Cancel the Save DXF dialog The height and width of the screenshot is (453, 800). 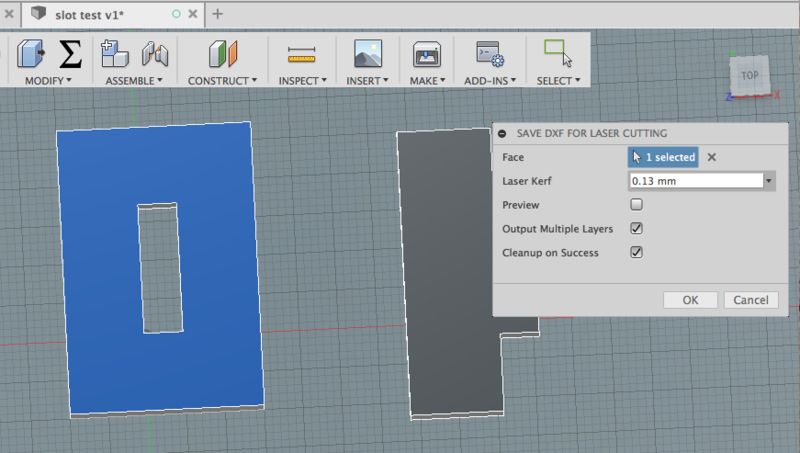751,300
